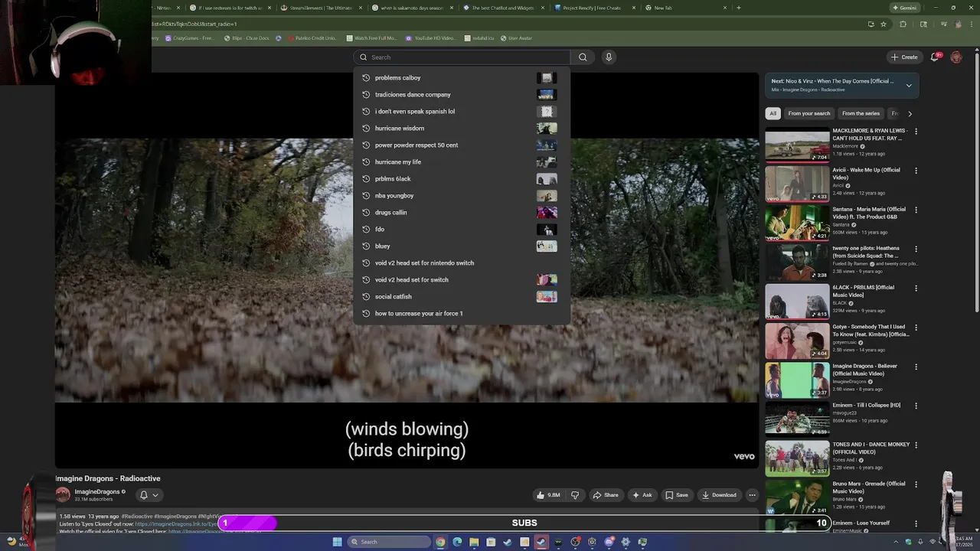
Task: Like the video with 9.8M likes
Action: [548, 495]
